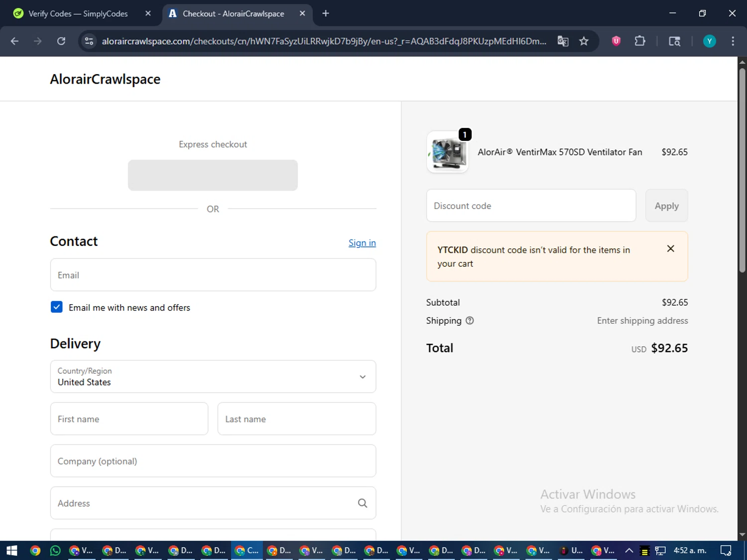Screen dimensions: 747x560
Task: Bookmark this page with the star
Action: tap(584, 41)
